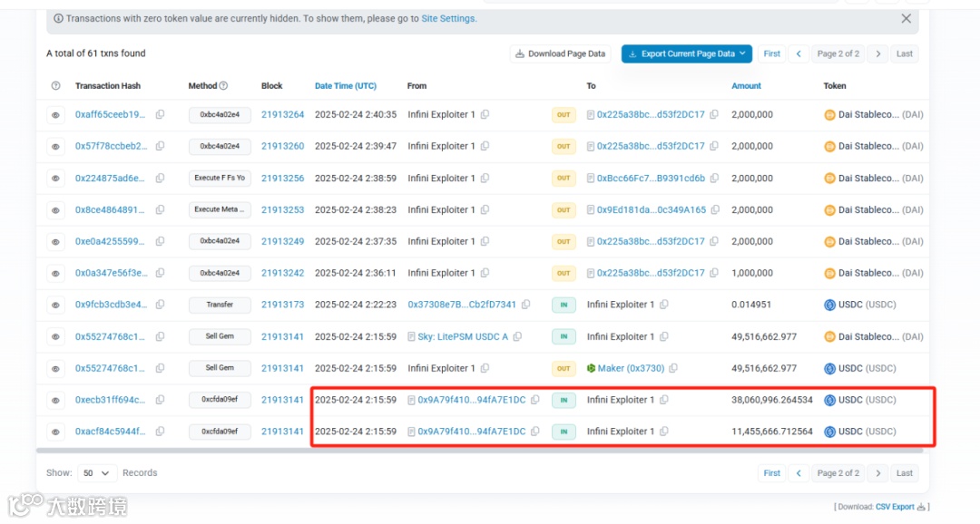This screenshot has height=524, width=980.
Task: Copy hash 0xacf84c5944f to clipboard
Action: (160, 431)
